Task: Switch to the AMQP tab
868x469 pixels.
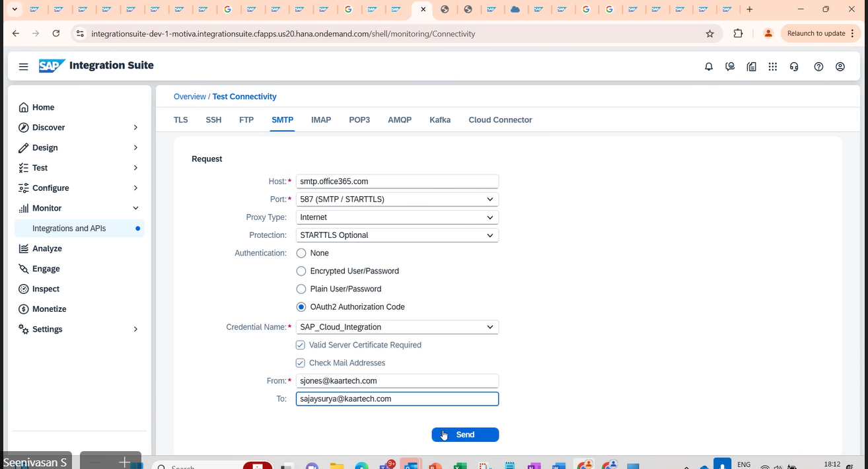Action: (400, 120)
